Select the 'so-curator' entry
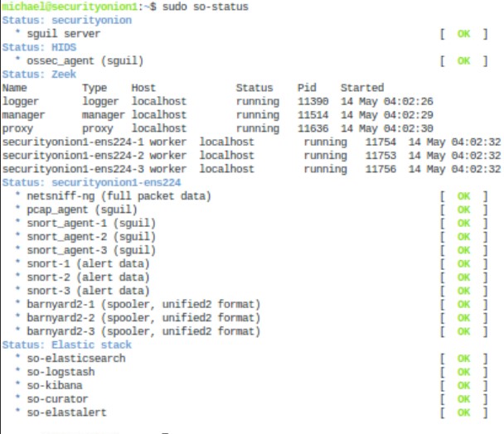 (x=57, y=399)
